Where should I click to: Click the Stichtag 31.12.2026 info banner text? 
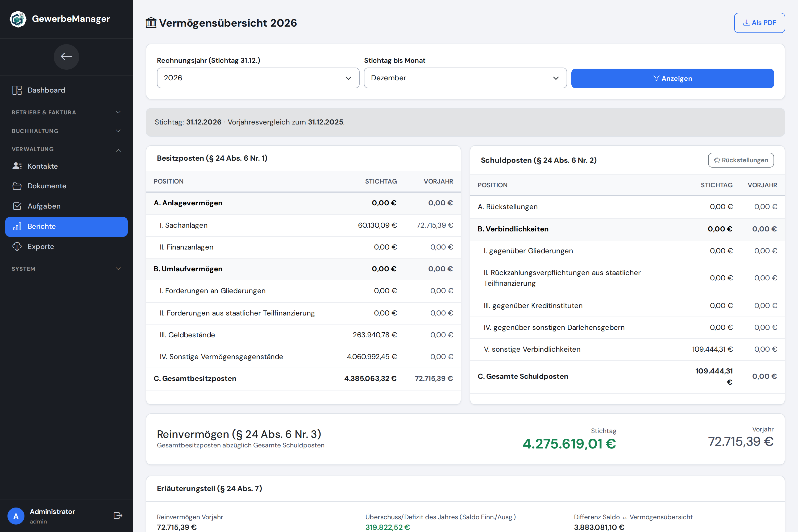coord(250,122)
